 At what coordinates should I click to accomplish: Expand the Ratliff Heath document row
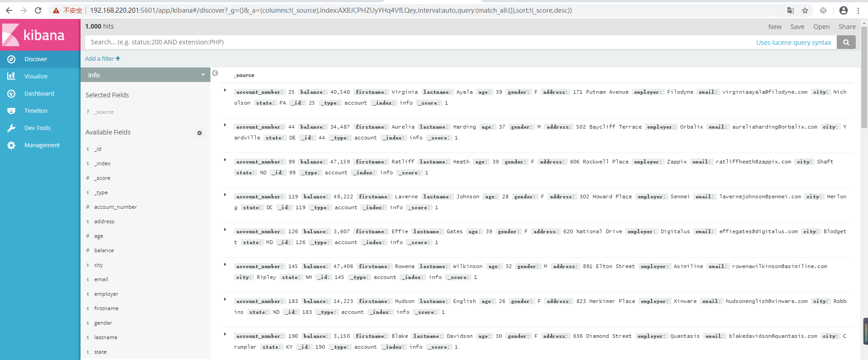(225, 160)
